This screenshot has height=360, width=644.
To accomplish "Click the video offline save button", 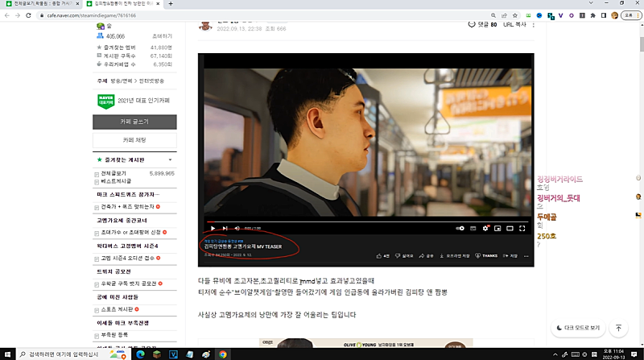I will click(454, 255).
